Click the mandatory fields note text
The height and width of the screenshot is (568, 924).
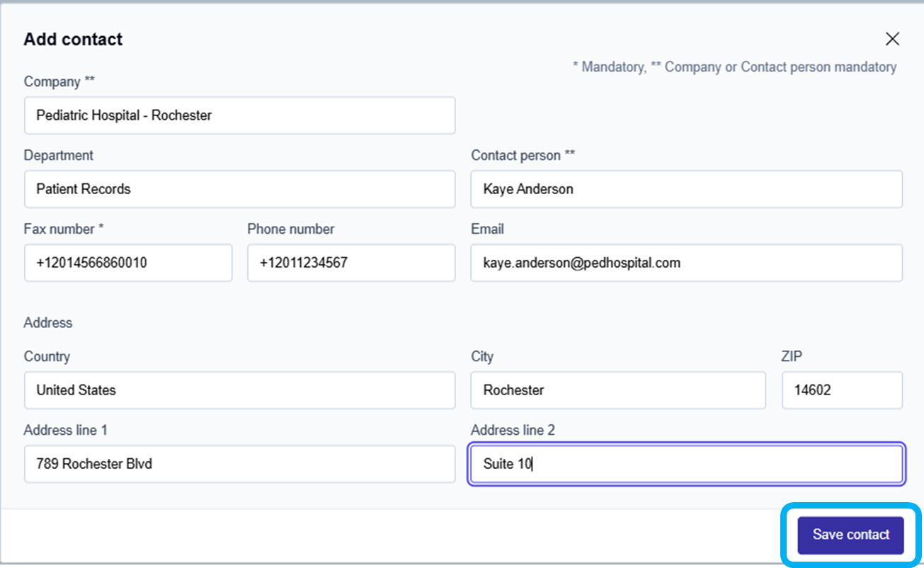[734, 67]
